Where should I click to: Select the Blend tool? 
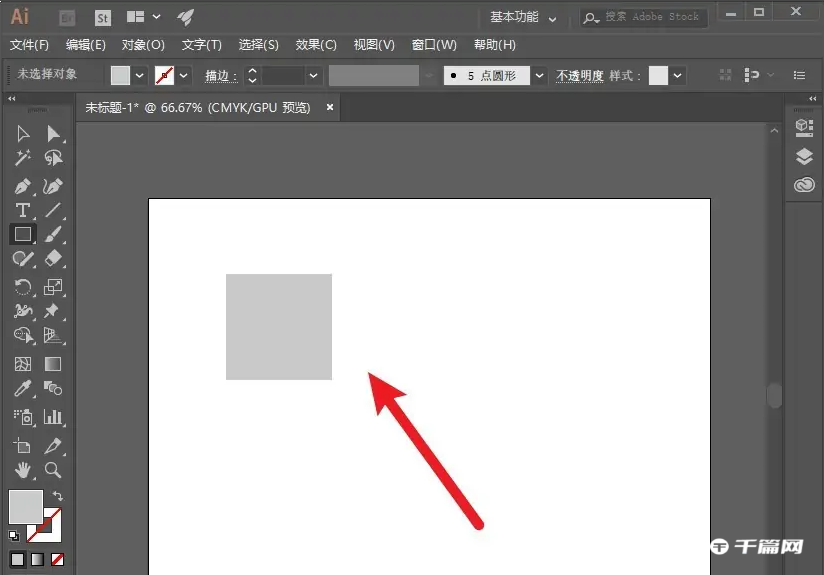tap(53, 388)
